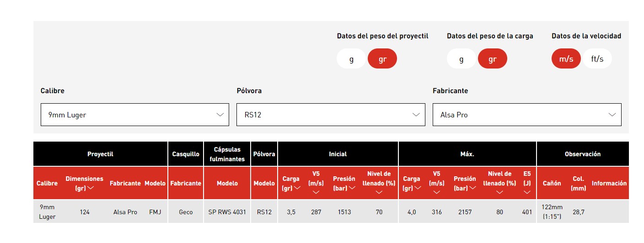Click the Proyectil column group header
The image size is (644, 243).
click(x=100, y=154)
